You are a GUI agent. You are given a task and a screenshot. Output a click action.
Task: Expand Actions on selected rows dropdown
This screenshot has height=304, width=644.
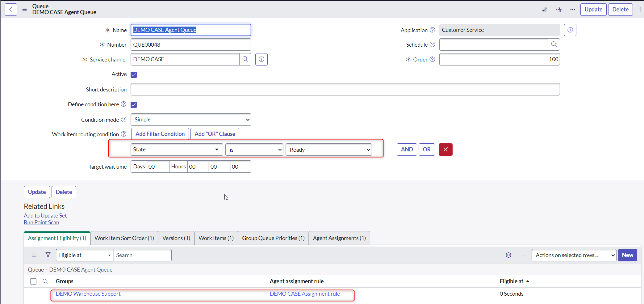point(574,255)
